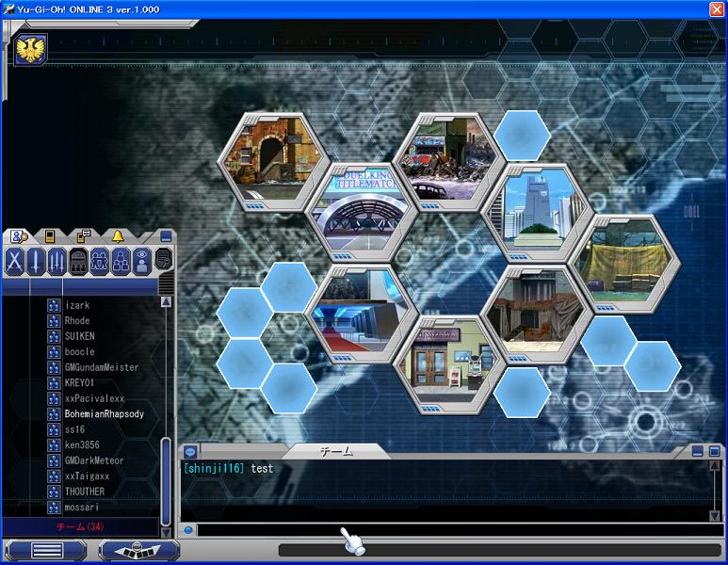The height and width of the screenshot is (565, 728).
Task: Click the team icon beside izark
Action: 54,305
